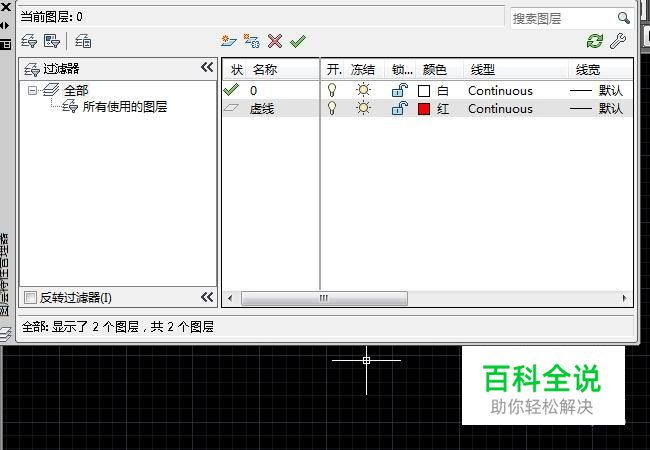Create a new layer with the New Layer icon

point(228,41)
